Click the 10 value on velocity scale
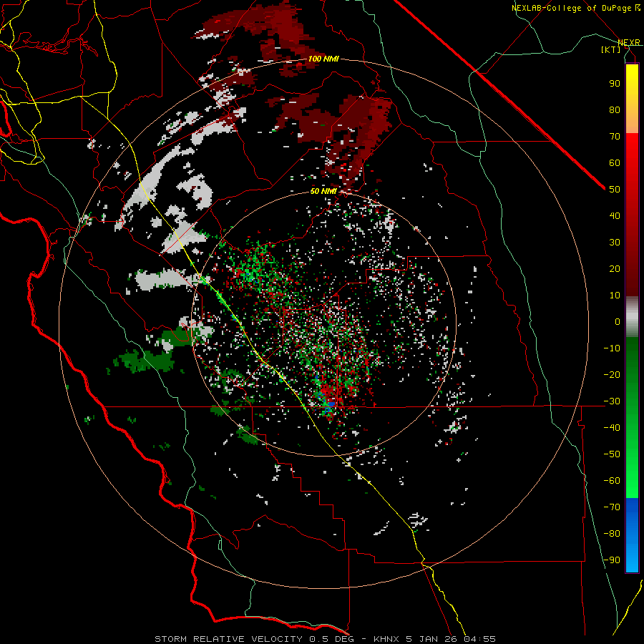Viewport: 644px width, 644px height. pyautogui.click(x=615, y=296)
